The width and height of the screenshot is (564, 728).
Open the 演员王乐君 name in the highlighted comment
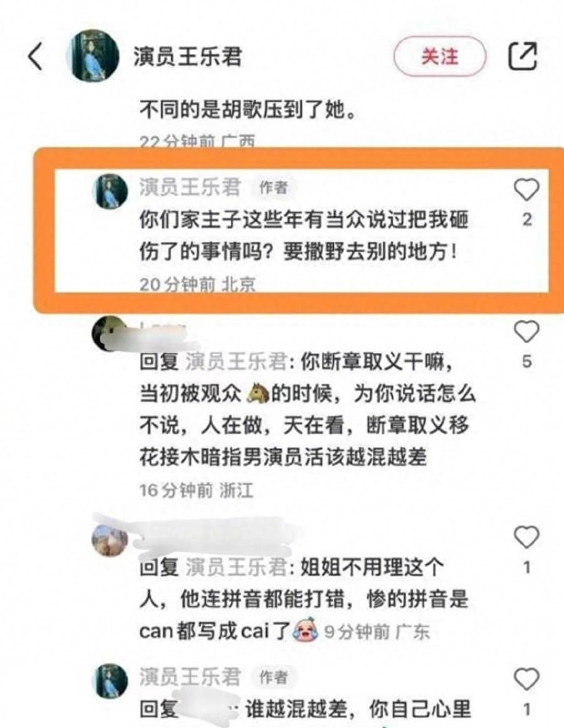190,187
